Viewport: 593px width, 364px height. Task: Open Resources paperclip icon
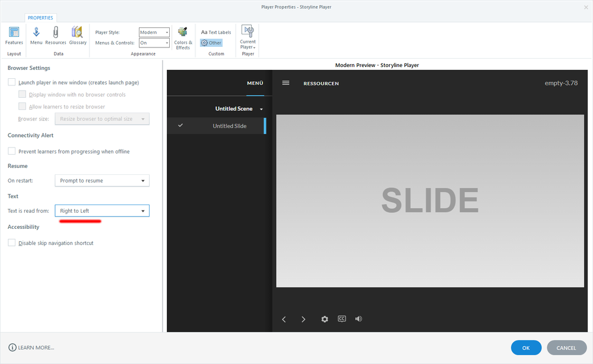pos(56,36)
